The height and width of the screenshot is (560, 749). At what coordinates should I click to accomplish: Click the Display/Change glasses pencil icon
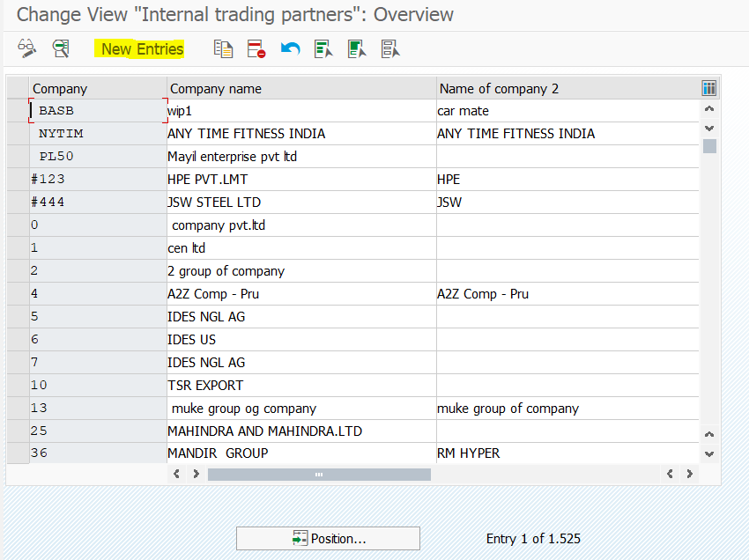point(26,48)
